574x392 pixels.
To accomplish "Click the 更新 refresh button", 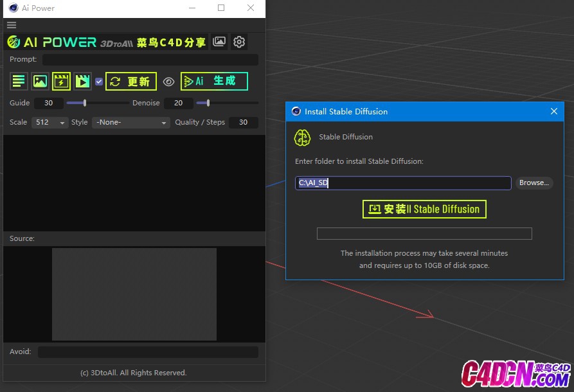I will (x=131, y=81).
